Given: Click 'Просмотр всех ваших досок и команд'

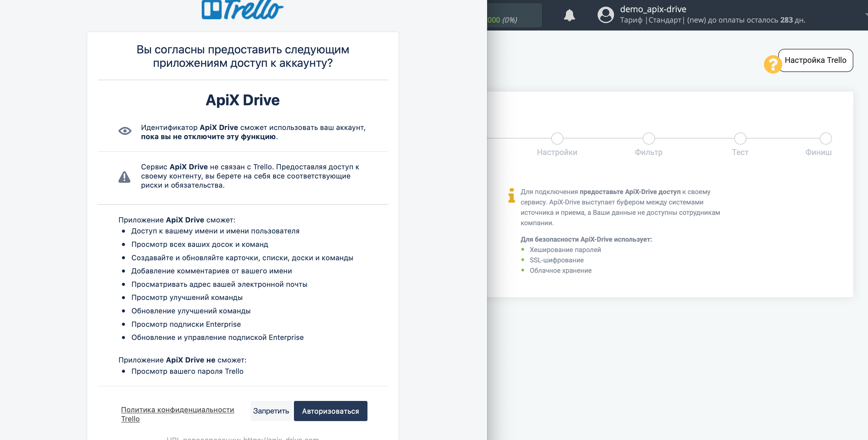Looking at the screenshot, I should (200, 244).
